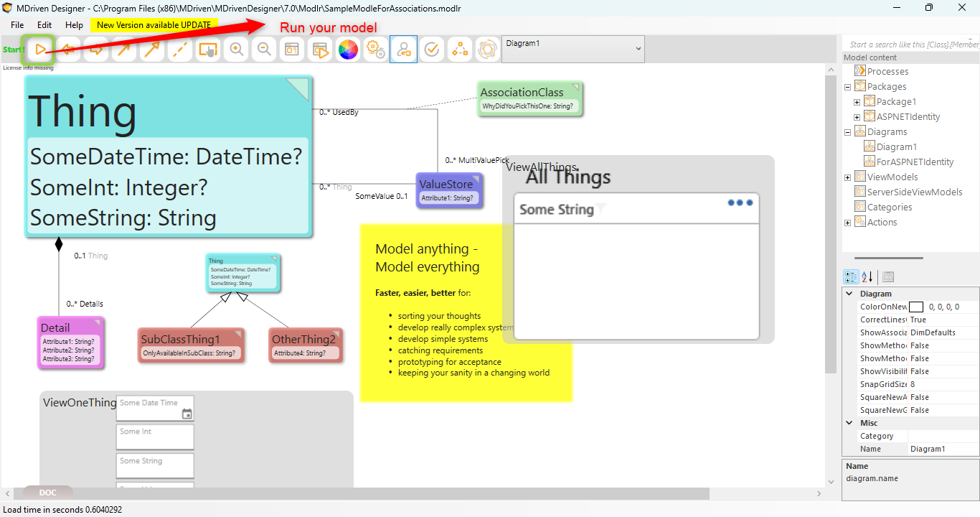Toggle the Alphabetical sort in property grid

click(x=867, y=277)
